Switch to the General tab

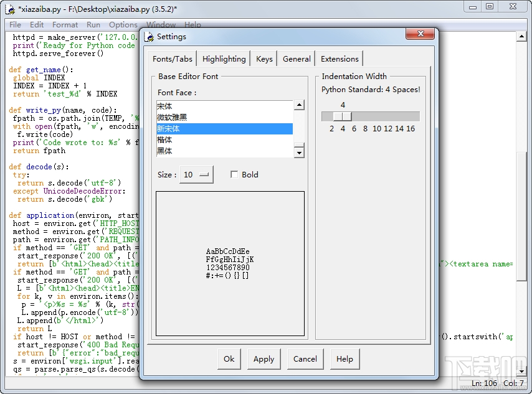(x=297, y=59)
